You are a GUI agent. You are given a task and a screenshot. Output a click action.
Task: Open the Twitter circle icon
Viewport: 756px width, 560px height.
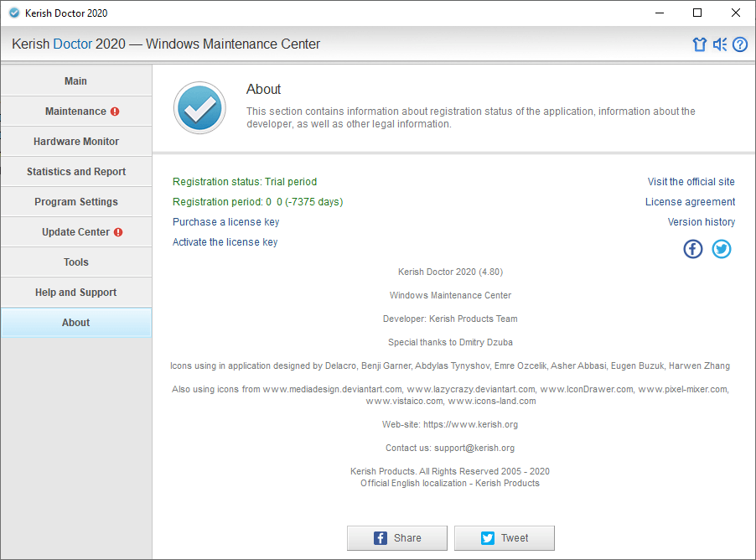[722, 249]
